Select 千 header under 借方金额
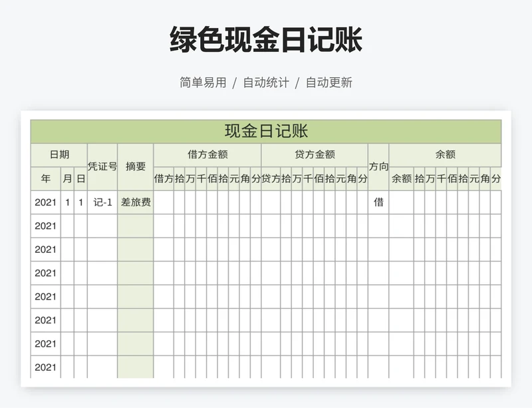Viewport: 532px width, 408px height. [201, 178]
